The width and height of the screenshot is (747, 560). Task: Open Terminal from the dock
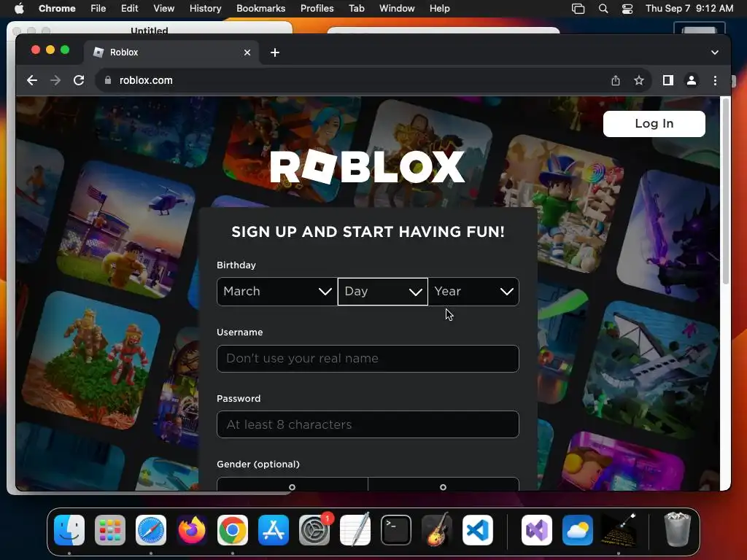[396, 530]
